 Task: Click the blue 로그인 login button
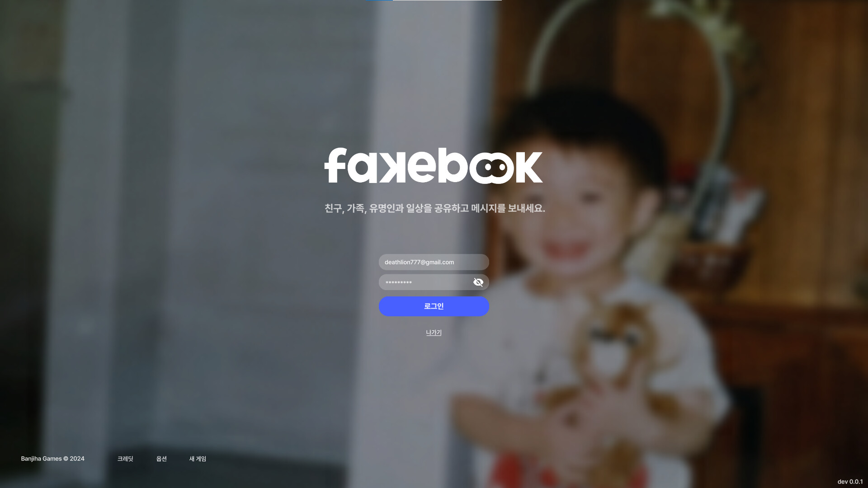point(434,306)
